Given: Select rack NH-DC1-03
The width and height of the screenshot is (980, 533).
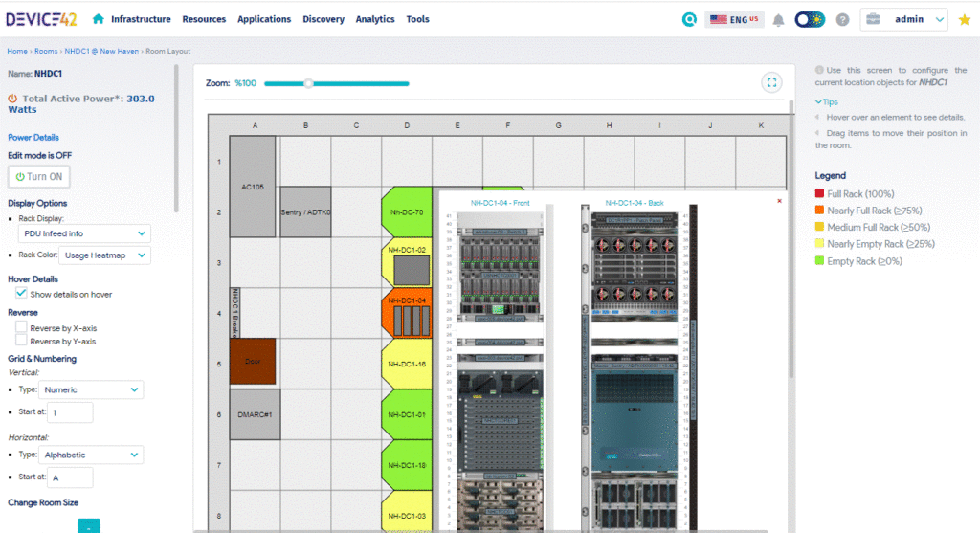Looking at the screenshot, I should point(407,512).
